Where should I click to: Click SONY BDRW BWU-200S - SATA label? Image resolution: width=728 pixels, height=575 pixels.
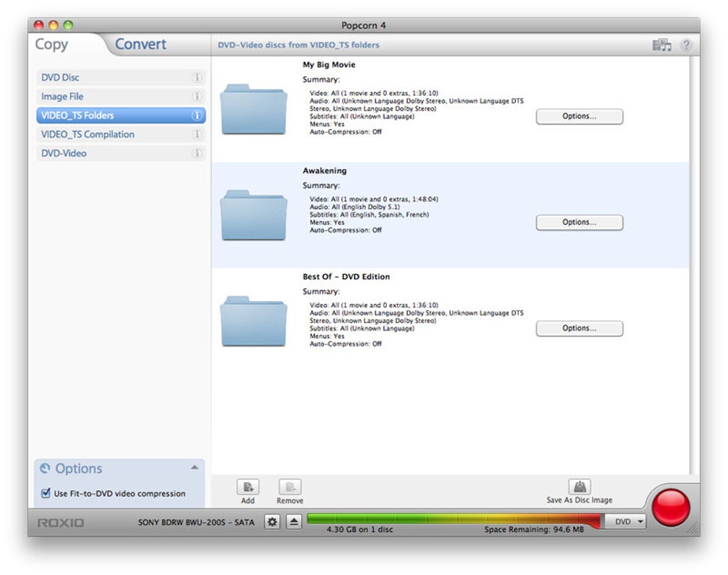coord(196,522)
